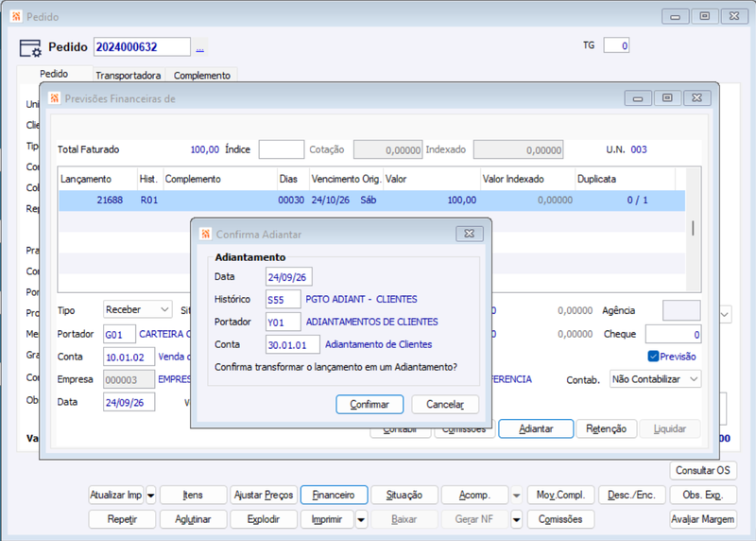Select the lançamento row 21688
This screenshot has width=756, height=541.
(371, 201)
